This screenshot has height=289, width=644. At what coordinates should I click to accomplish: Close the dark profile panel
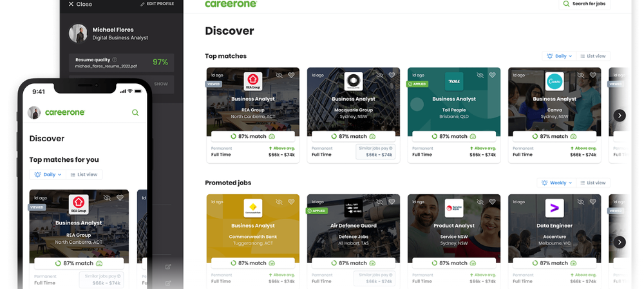[x=80, y=4]
